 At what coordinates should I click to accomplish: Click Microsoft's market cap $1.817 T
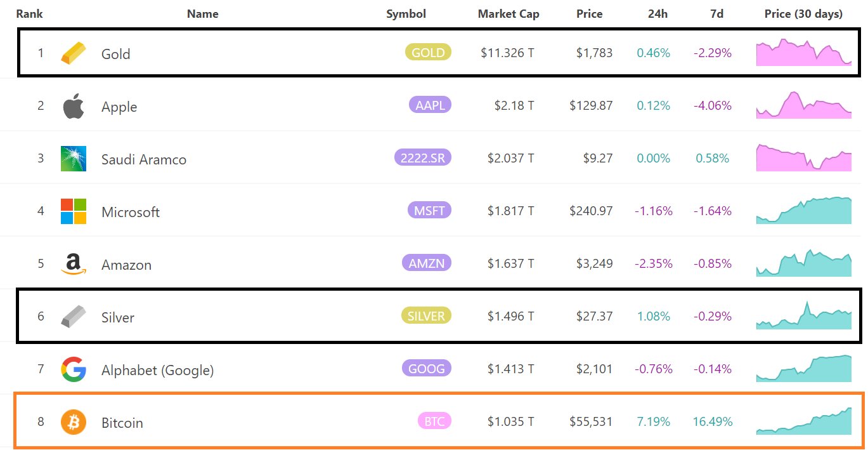[x=510, y=211]
